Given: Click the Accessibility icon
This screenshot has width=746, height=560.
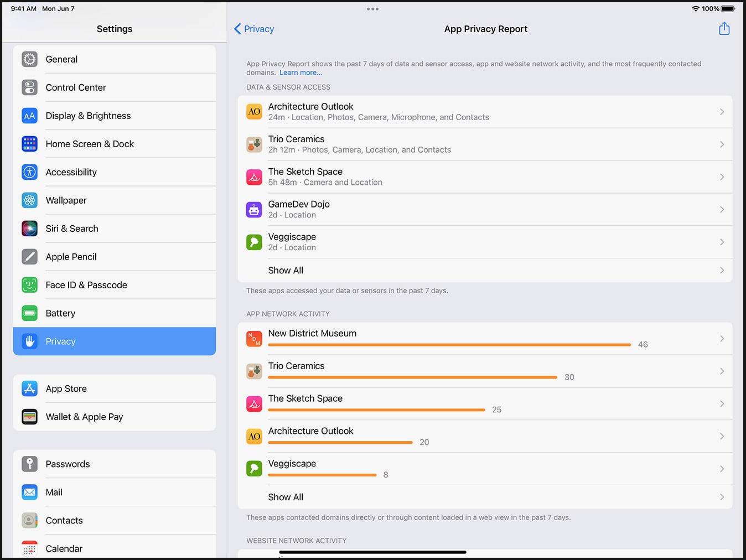Looking at the screenshot, I should point(30,172).
